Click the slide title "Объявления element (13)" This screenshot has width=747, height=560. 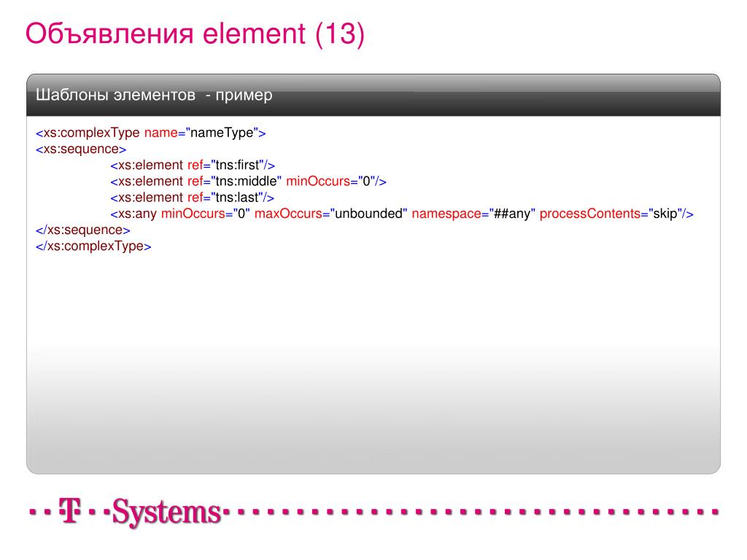(195, 34)
